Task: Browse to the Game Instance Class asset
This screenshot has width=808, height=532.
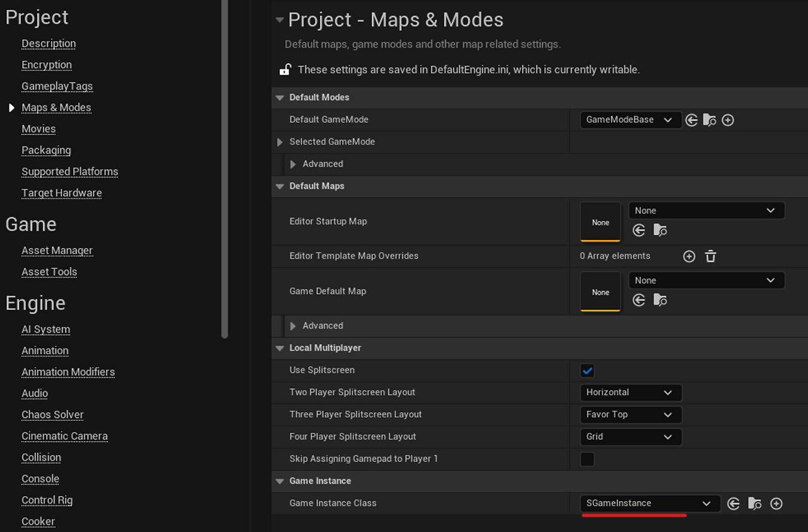Action: 754,503
